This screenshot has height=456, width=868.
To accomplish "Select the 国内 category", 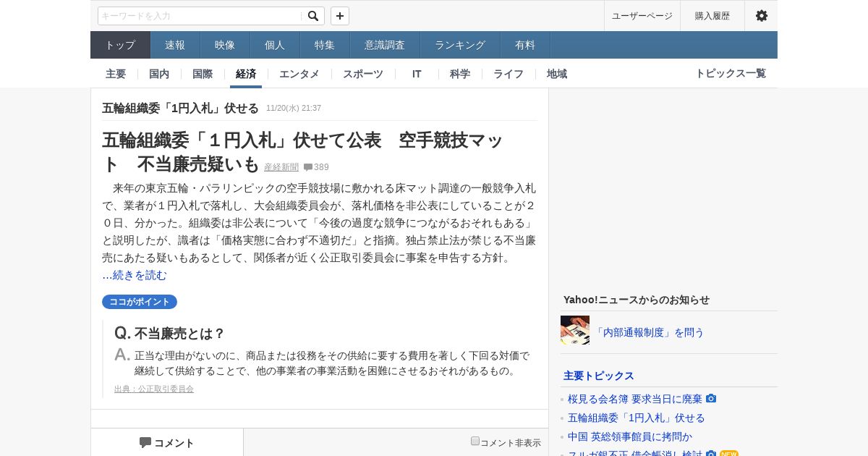I will (159, 74).
